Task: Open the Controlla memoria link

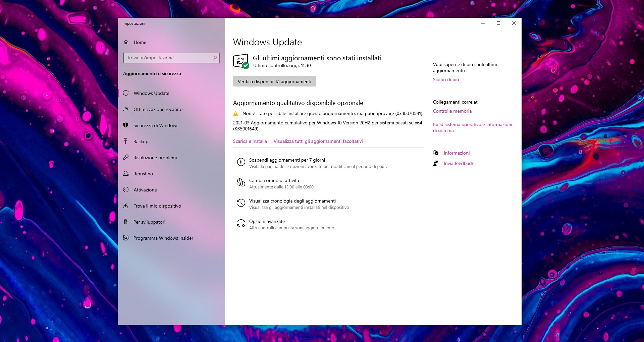Action: point(452,111)
